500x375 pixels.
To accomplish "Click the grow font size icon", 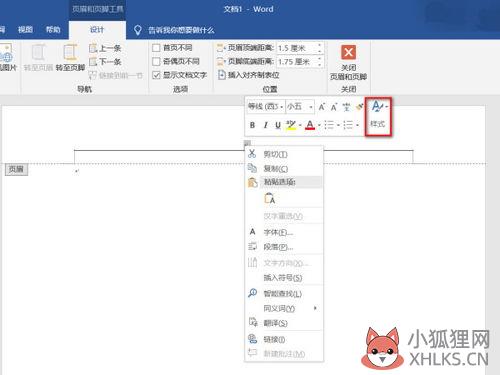I will click(322, 107).
